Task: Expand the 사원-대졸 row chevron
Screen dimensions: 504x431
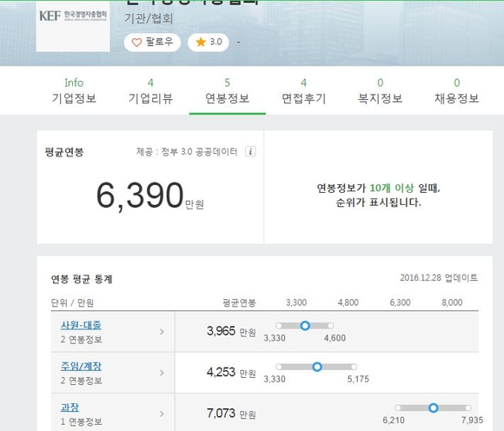Action: click(x=162, y=332)
